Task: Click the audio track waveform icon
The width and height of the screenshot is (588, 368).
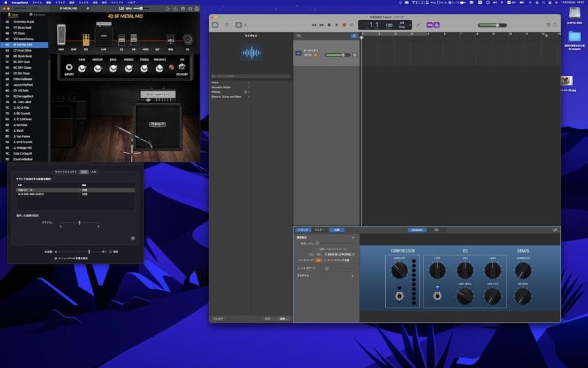Action: 298,53
